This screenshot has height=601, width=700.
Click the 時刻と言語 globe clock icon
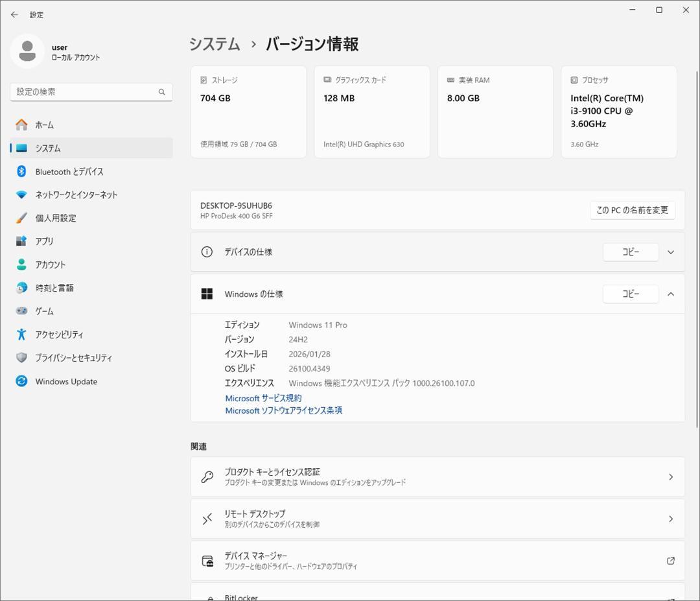tap(21, 288)
